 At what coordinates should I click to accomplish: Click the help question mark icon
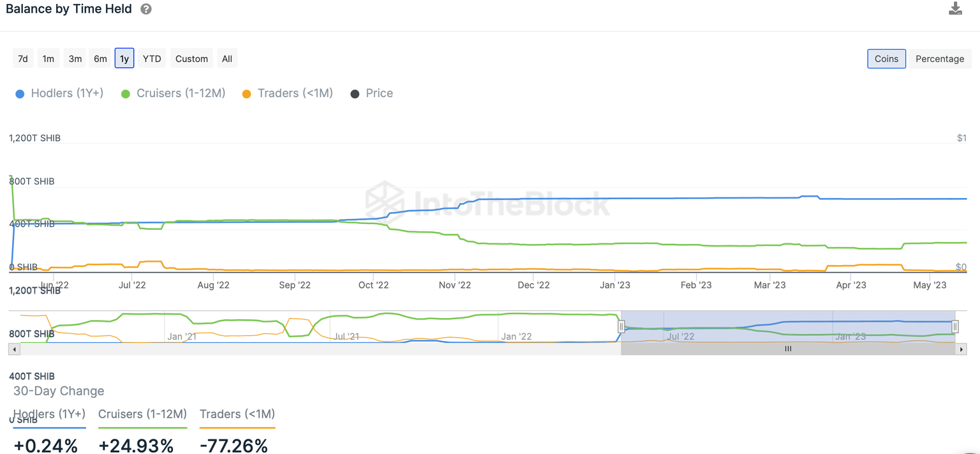click(x=146, y=10)
